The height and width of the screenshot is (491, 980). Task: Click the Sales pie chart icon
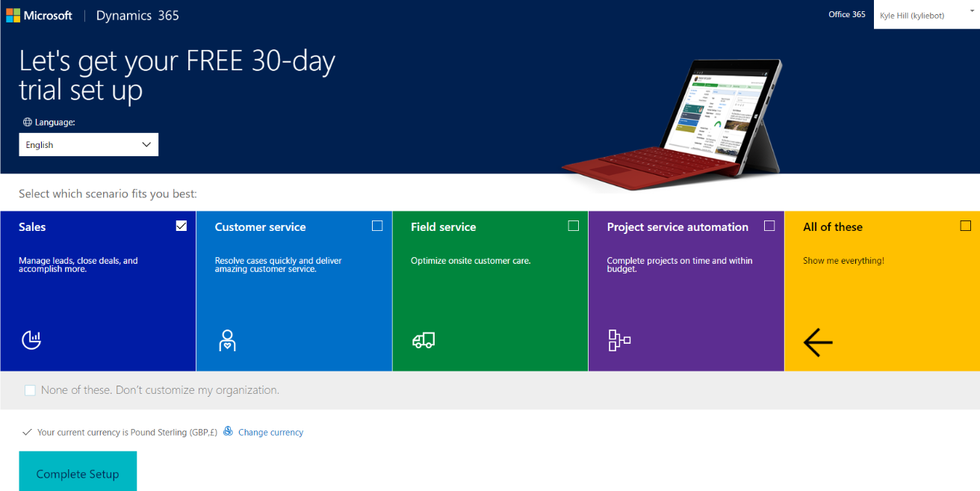coord(31,340)
